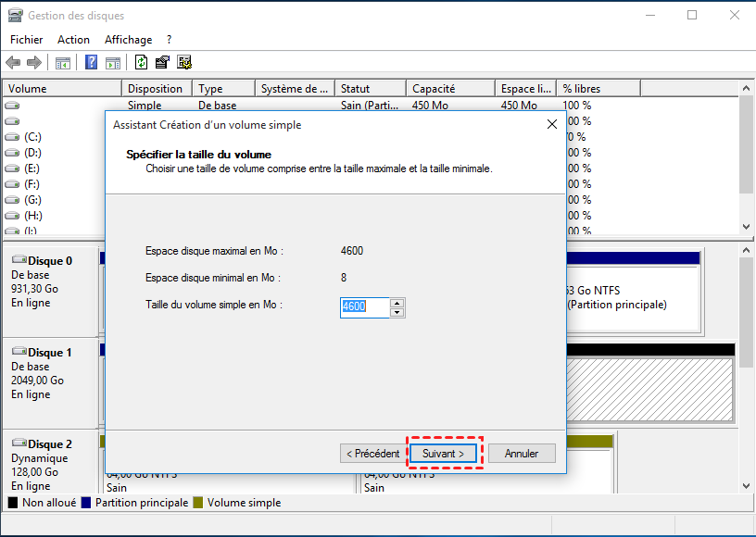Click the Disque 0 disk icon

click(19, 259)
